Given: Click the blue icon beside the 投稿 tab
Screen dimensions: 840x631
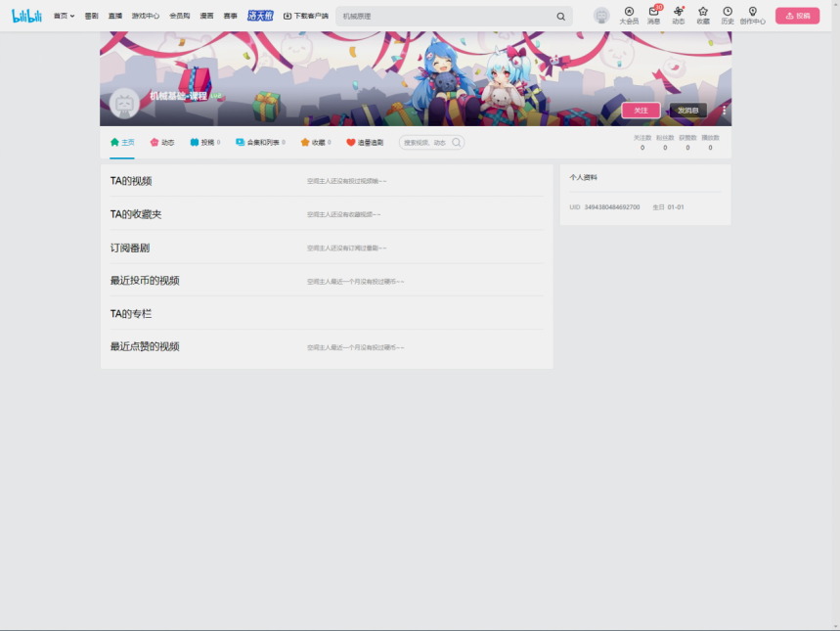Looking at the screenshot, I should (194, 142).
